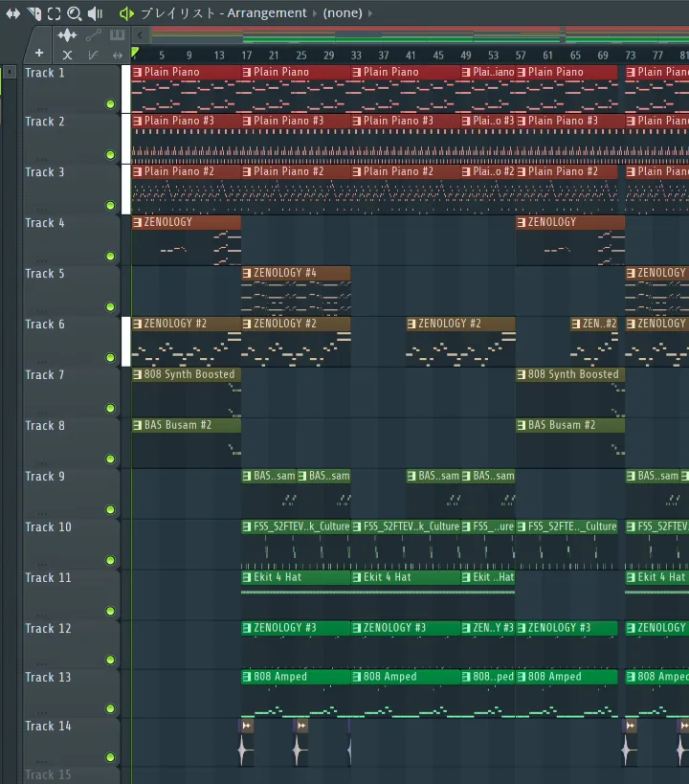This screenshot has height=784, width=689.
Task: Click the second audio clip marker on Track 14
Action: (x=301, y=726)
